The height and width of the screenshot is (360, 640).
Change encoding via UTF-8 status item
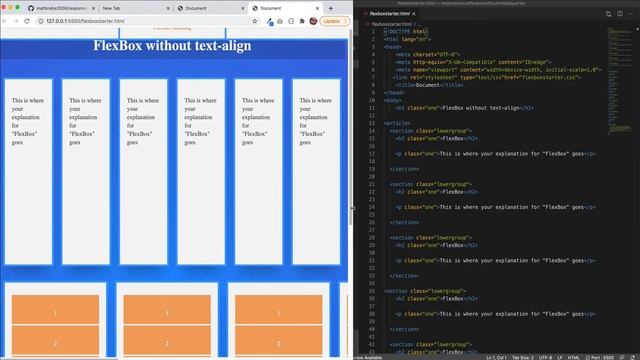click(x=545, y=358)
